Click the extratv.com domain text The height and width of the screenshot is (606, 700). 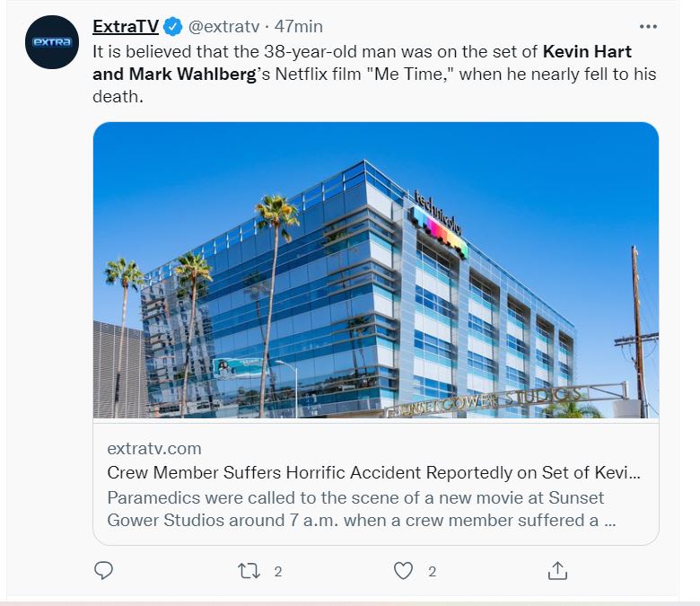[153, 448]
